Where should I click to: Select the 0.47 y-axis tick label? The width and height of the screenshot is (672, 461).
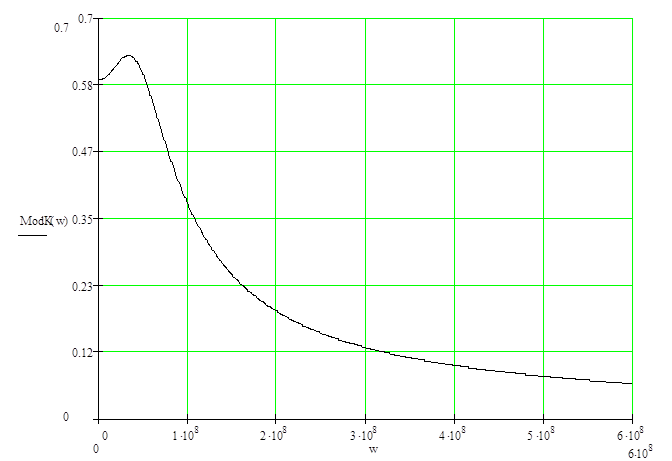(x=66, y=152)
